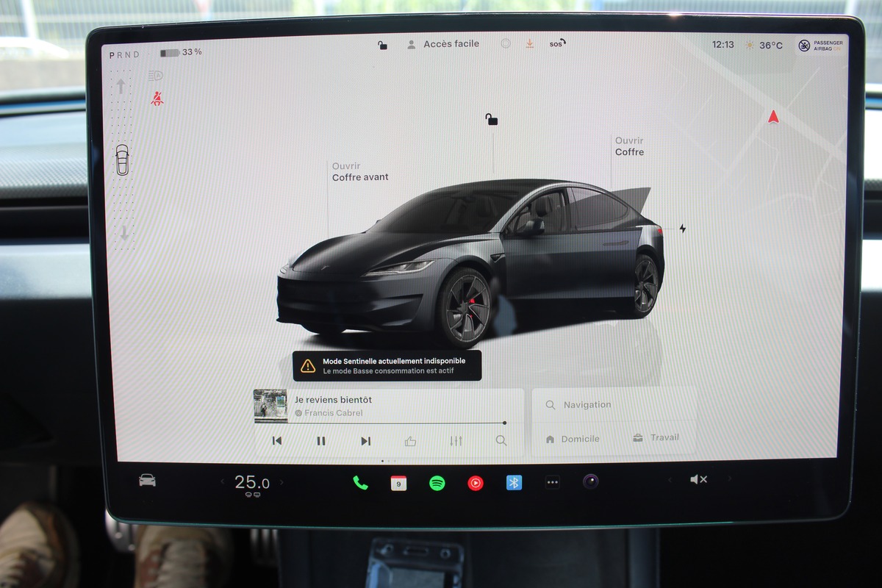Tap the red seatbelt warning icon
The image size is (882, 588).
tap(157, 98)
